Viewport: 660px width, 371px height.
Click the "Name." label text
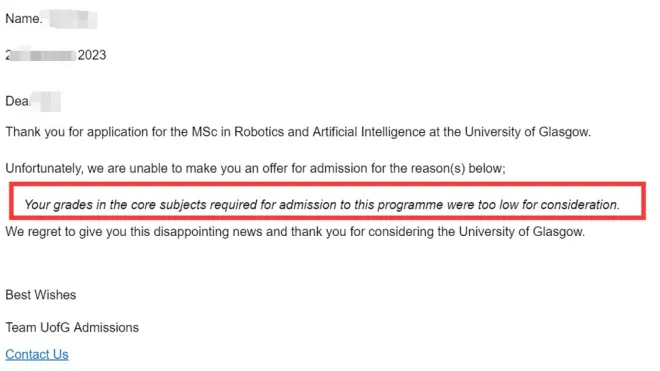(24, 19)
